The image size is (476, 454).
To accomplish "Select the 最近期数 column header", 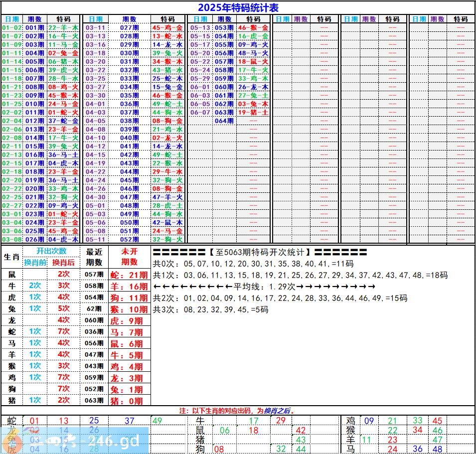I will tap(94, 257).
